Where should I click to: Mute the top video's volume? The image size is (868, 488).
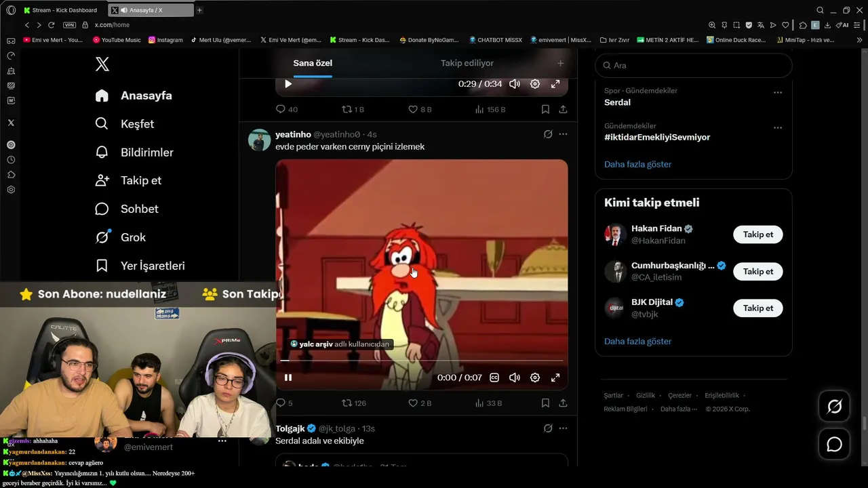point(515,84)
